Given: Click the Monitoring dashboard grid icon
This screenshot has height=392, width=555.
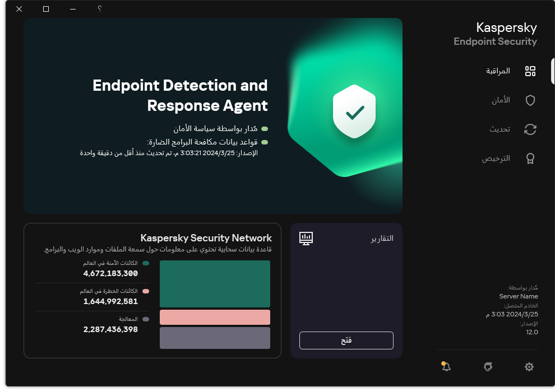Looking at the screenshot, I should [x=530, y=71].
